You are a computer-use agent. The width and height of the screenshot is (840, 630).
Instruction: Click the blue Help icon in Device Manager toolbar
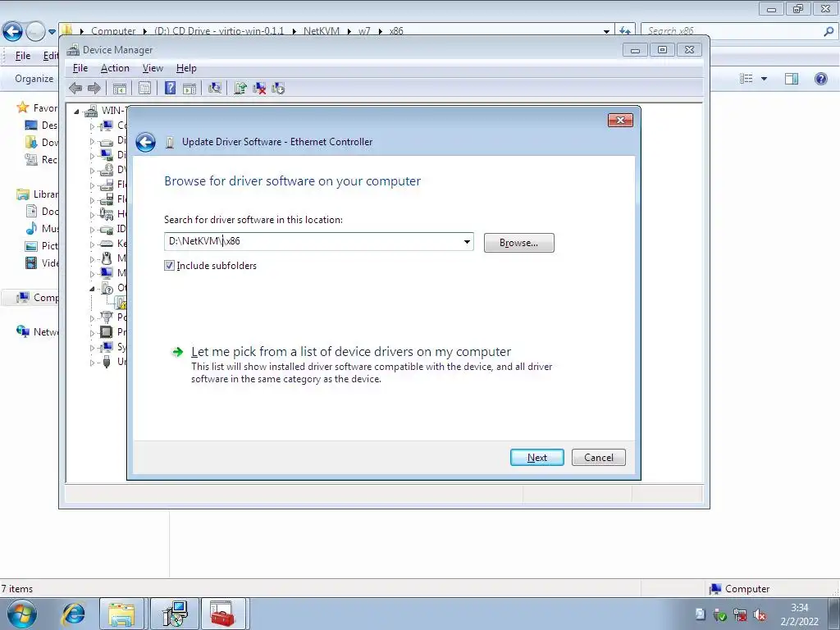pyautogui.click(x=170, y=89)
